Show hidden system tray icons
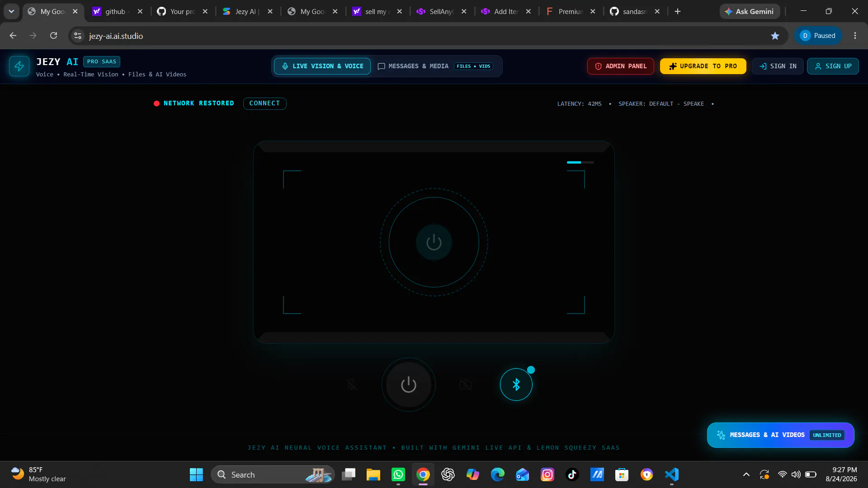 pos(746,474)
